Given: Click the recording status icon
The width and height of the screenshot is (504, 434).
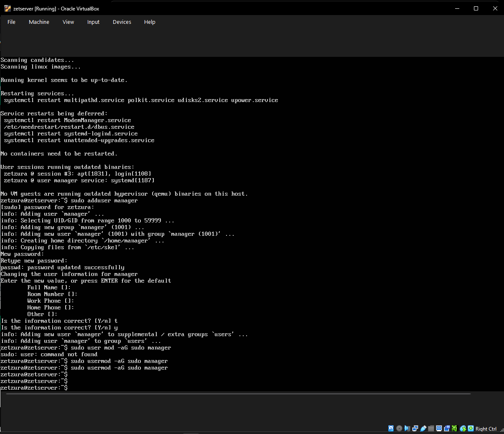Looking at the screenshot, I should click(x=447, y=429).
